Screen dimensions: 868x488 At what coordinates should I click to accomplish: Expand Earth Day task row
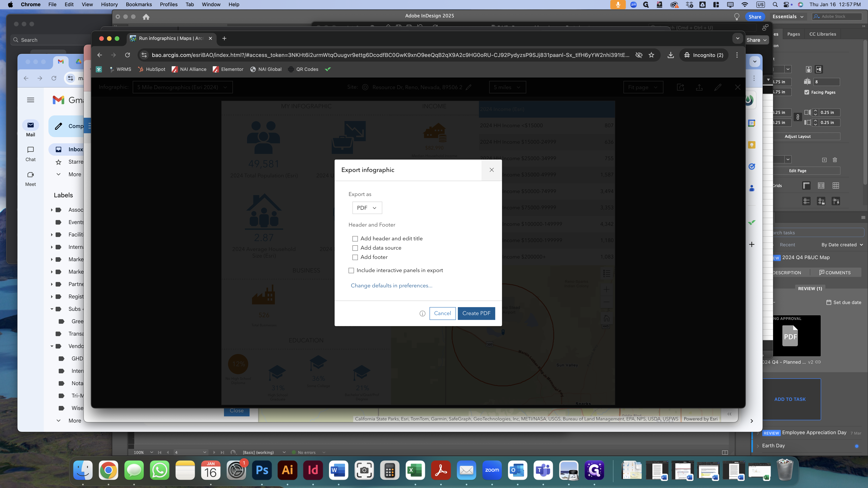pyautogui.click(x=758, y=446)
